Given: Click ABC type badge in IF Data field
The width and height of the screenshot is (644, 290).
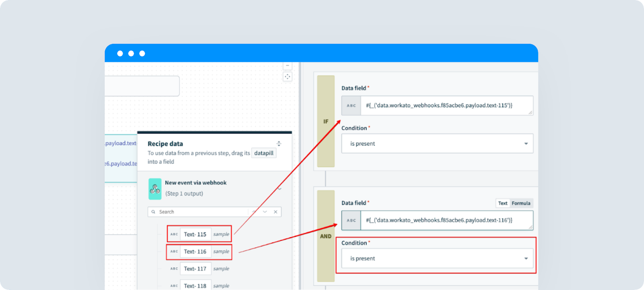Looking at the screenshot, I should (351, 106).
